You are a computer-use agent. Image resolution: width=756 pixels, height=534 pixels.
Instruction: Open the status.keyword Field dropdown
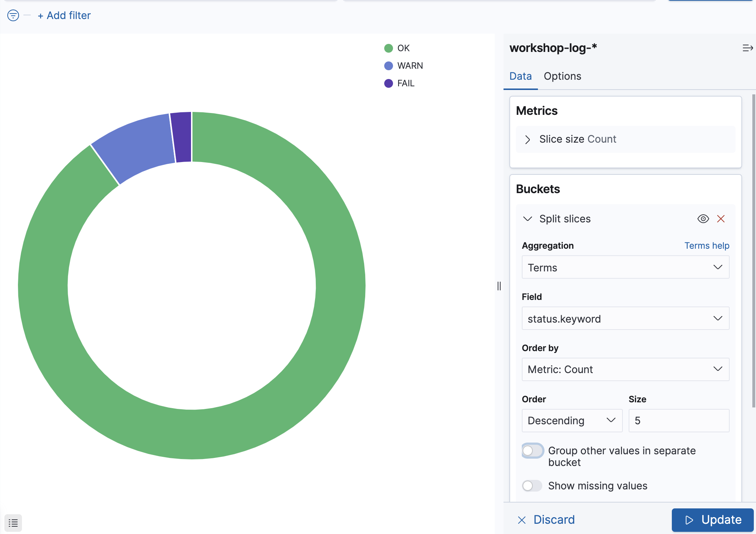[625, 319]
